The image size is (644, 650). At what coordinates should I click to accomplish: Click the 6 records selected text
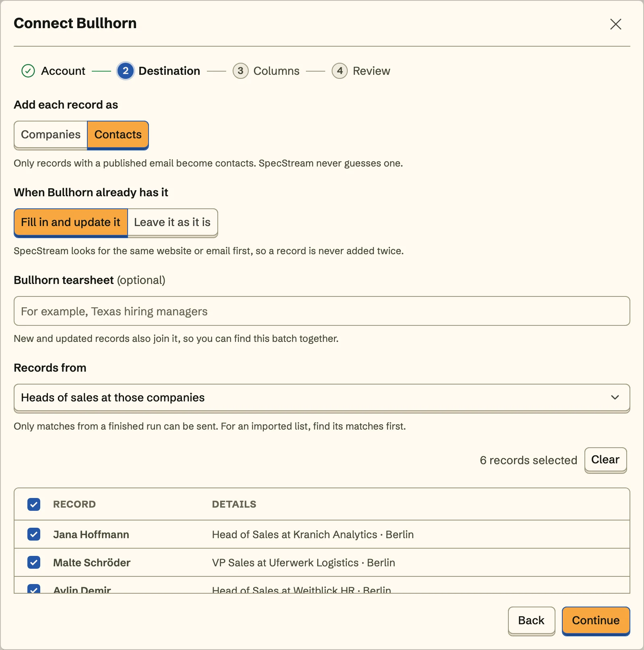pos(528,460)
